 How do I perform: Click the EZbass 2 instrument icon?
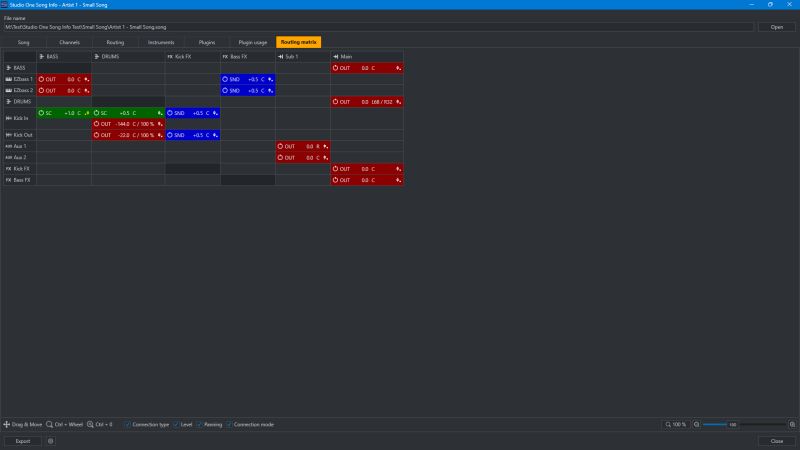9,90
